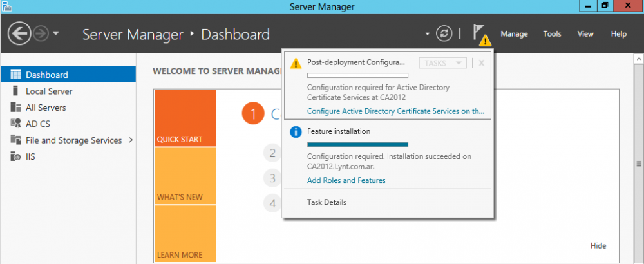Image resolution: width=644 pixels, height=264 pixels.
Task: Click the vertical scrollbar thumb
Action: pos(639,164)
